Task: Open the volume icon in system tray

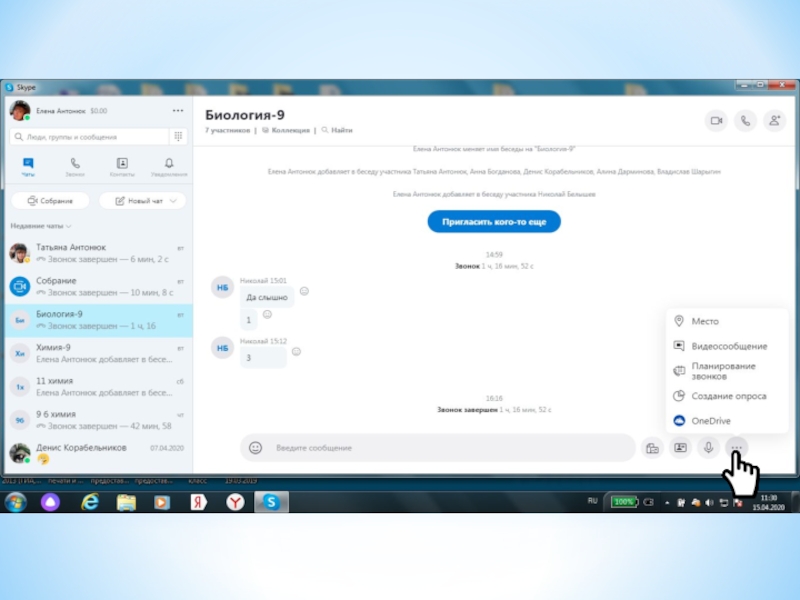Action: pyautogui.click(x=709, y=503)
